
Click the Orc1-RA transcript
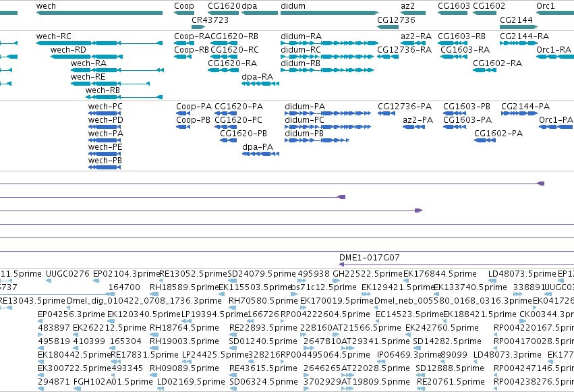[x=555, y=57]
